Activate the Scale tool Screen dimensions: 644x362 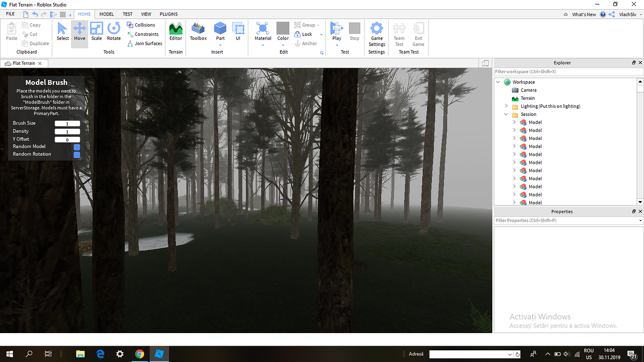tap(97, 33)
